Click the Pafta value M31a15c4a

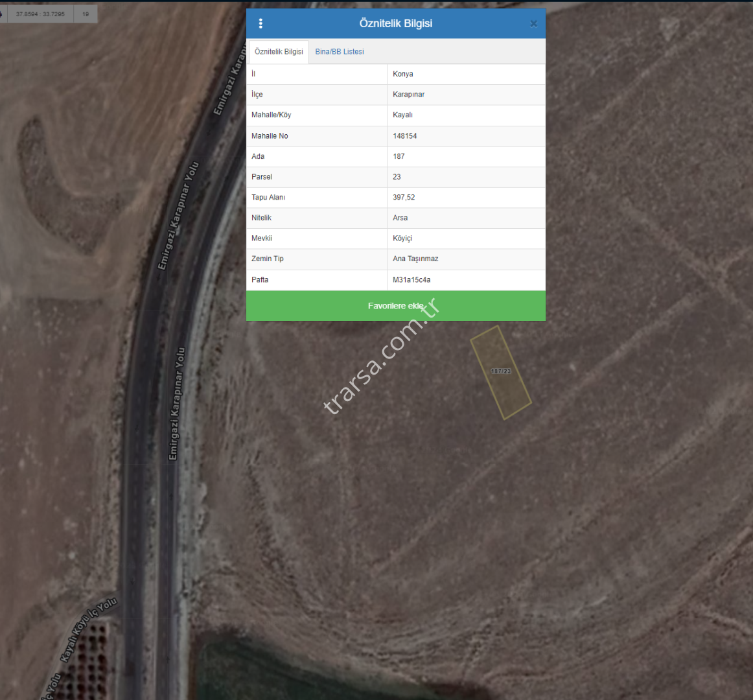click(411, 280)
